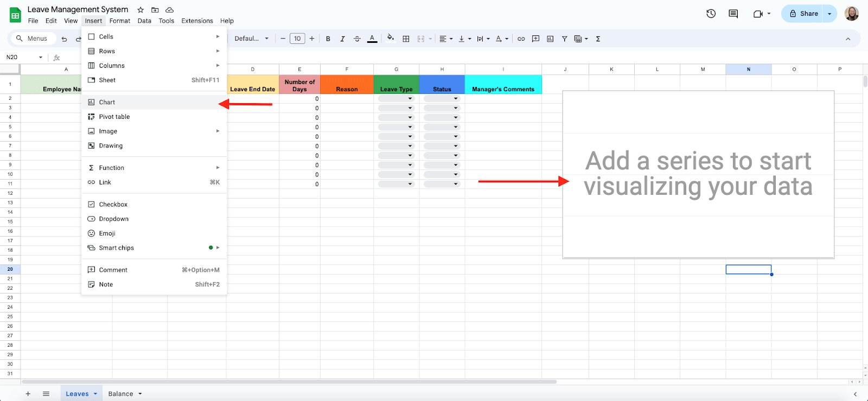Open the Data menu
Image resolution: width=868 pixels, height=401 pixels.
pos(144,21)
